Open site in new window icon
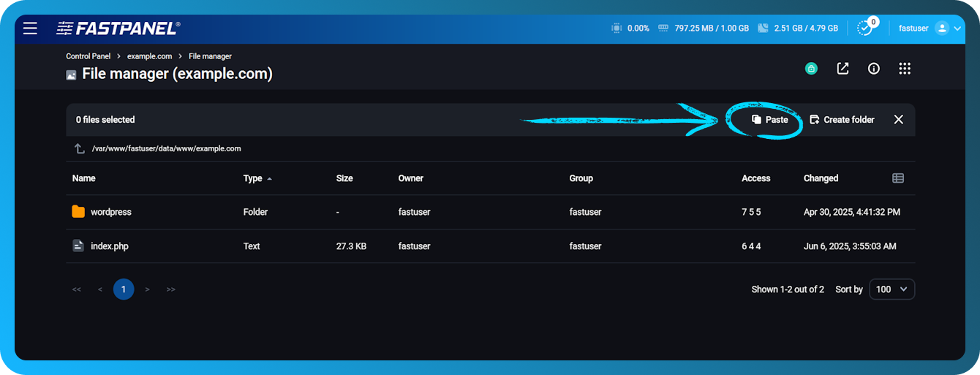The height and width of the screenshot is (375, 980). pyautogui.click(x=843, y=69)
